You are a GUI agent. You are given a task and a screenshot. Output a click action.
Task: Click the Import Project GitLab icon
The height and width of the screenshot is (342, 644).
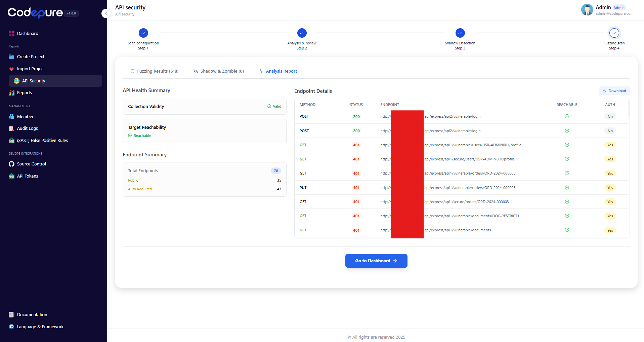click(x=11, y=69)
